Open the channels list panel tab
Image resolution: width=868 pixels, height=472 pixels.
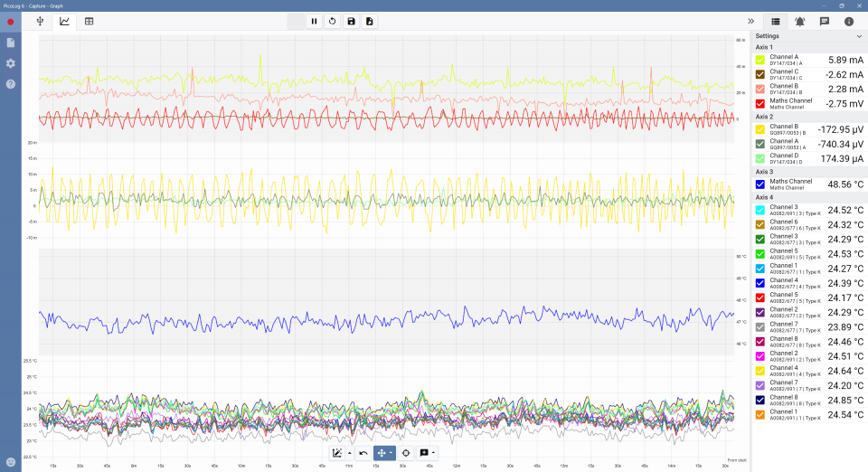(776, 21)
